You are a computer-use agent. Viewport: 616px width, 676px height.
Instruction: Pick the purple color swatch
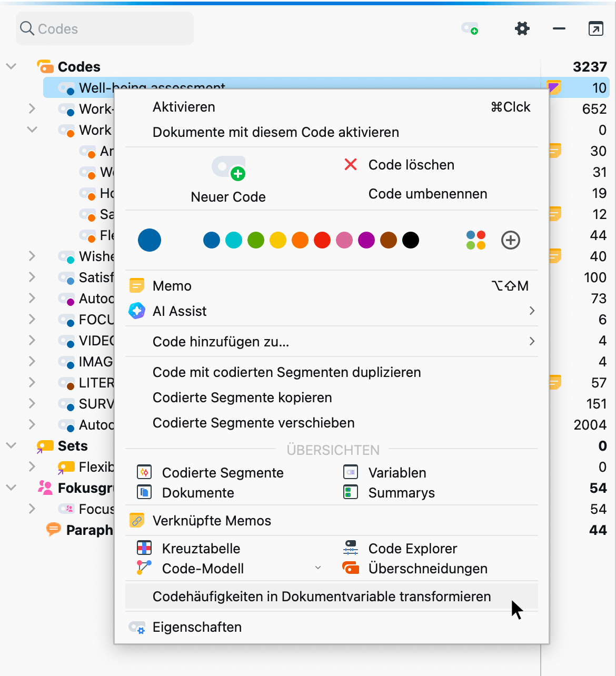click(x=366, y=240)
